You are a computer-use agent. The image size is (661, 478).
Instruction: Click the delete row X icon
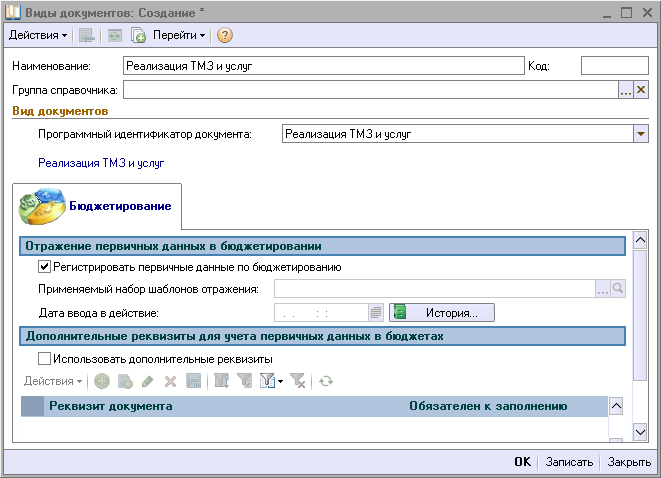(170, 381)
